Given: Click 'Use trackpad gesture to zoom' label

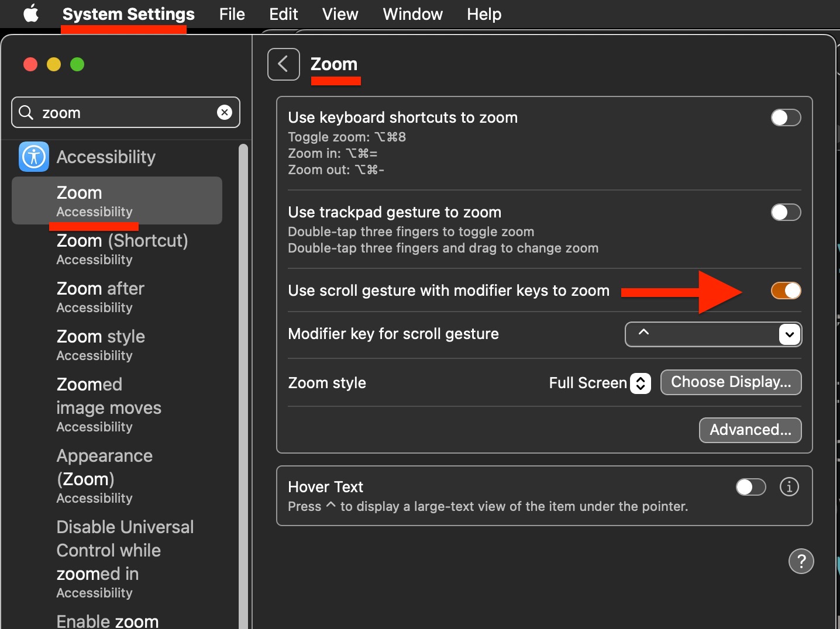Looking at the screenshot, I should point(395,212).
